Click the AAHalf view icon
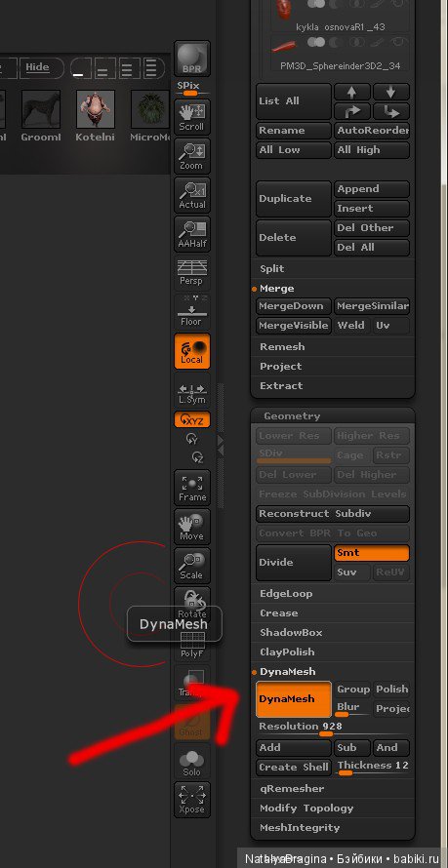 point(192,234)
